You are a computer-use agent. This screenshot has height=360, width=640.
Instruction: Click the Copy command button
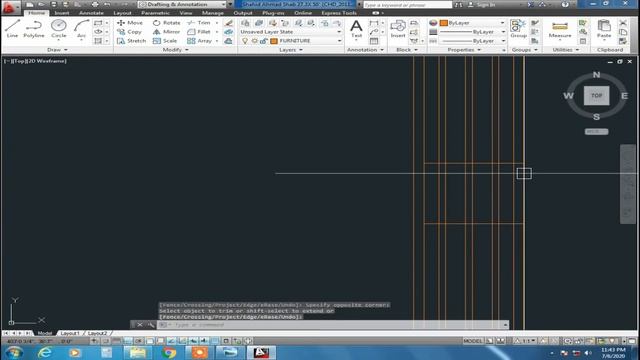click(x=129, y=32)
